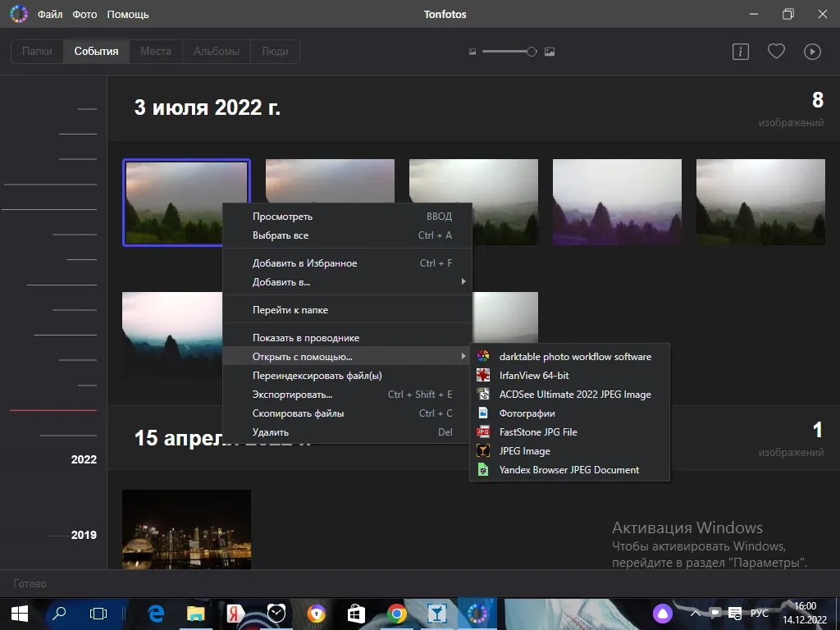This screenshot has width=840, height=630.
Task: Click the Tonfotos app logo icon
Action: [x=19, y=14]
